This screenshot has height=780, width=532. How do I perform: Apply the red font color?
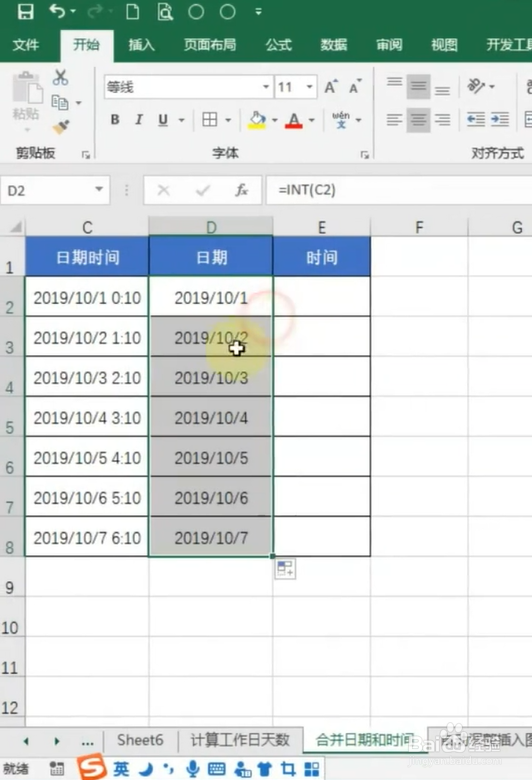[x=294, y=120]
